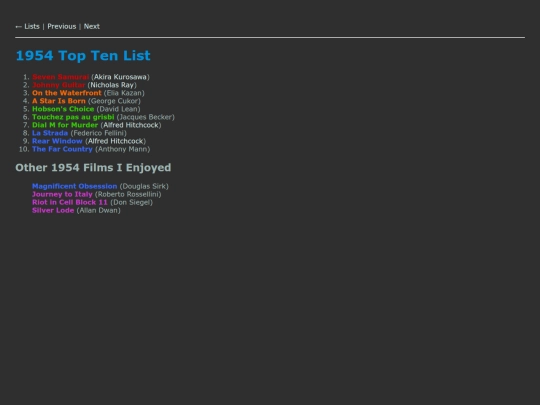The image size is (540, 405).
Task: Click director name Allan Dwan
Action: [x=98, y=210]
